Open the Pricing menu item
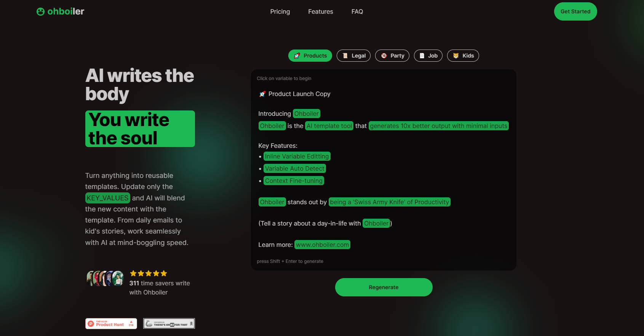This screenshot has width=644, height=336. click(x=280, y=12)
